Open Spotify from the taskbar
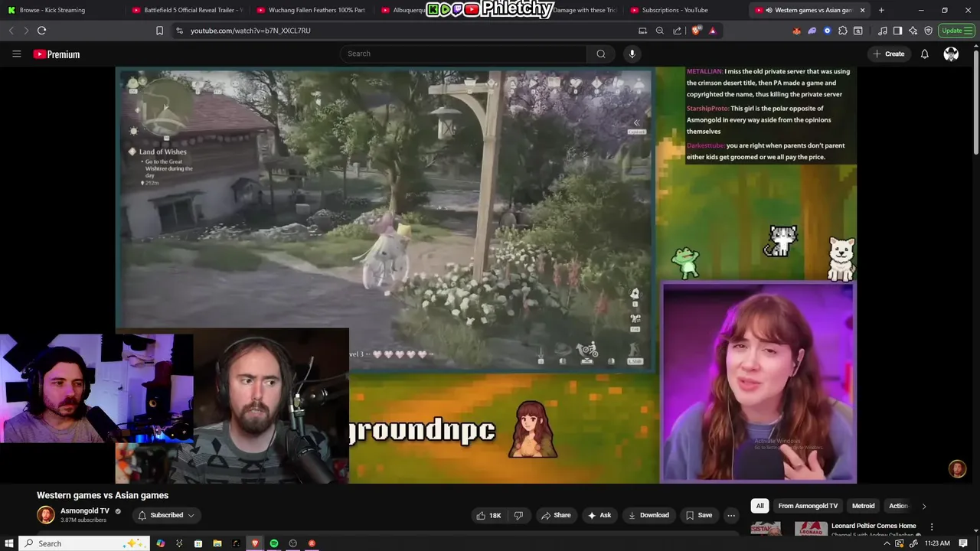 (273, 543)
